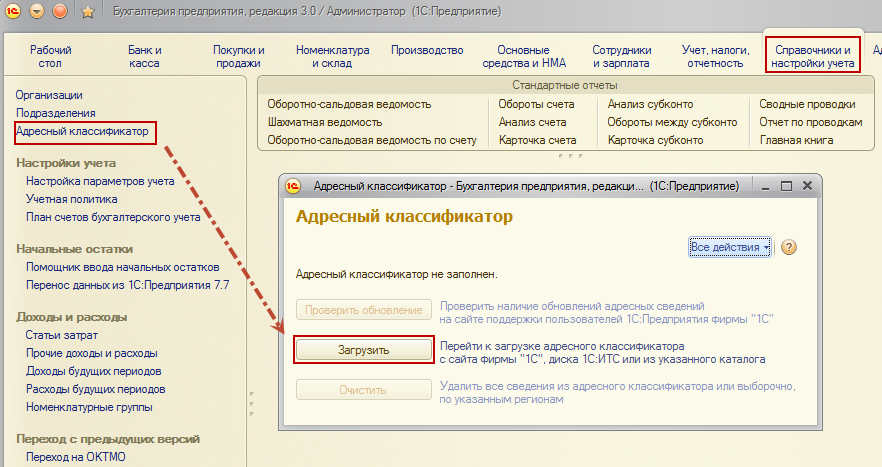Open Настройка параметров учета

100,181
